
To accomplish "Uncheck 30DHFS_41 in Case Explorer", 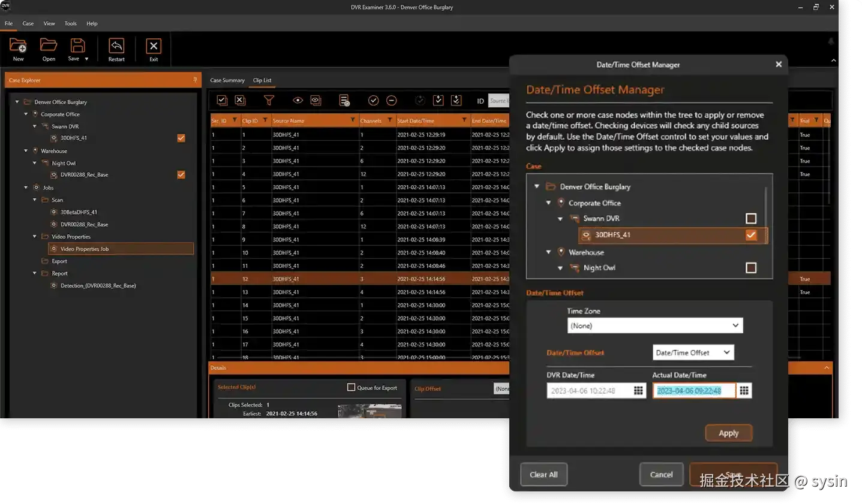I will (x=181, y=138).
